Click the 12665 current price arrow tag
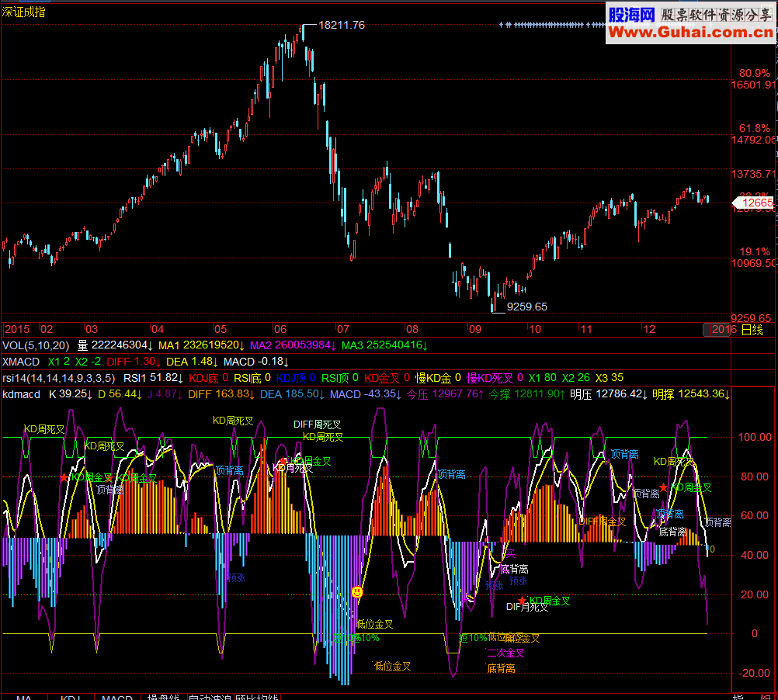Viewport: 778px width, 700px height. point(753,203)
